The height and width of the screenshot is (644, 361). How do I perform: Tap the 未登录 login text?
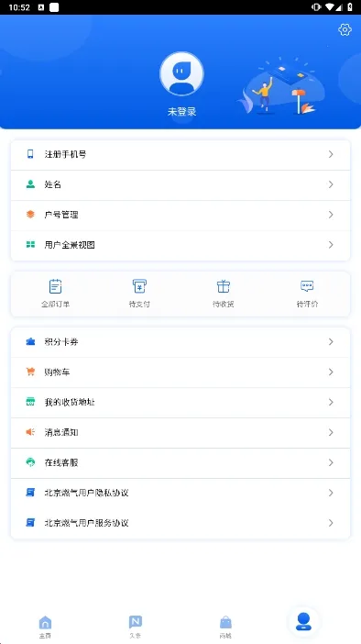181,111
